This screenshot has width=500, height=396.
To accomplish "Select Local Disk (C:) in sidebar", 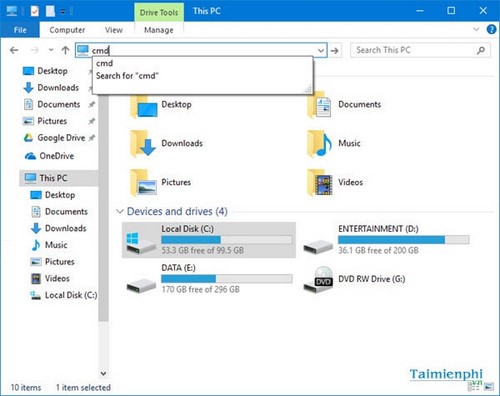I will point(71,295).
